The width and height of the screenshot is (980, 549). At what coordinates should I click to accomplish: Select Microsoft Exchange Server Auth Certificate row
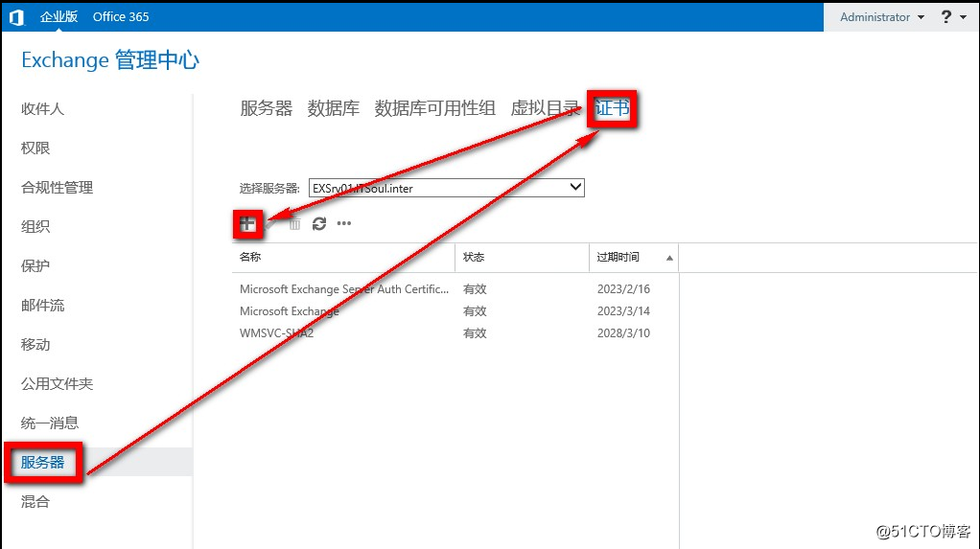pos(455,289)
